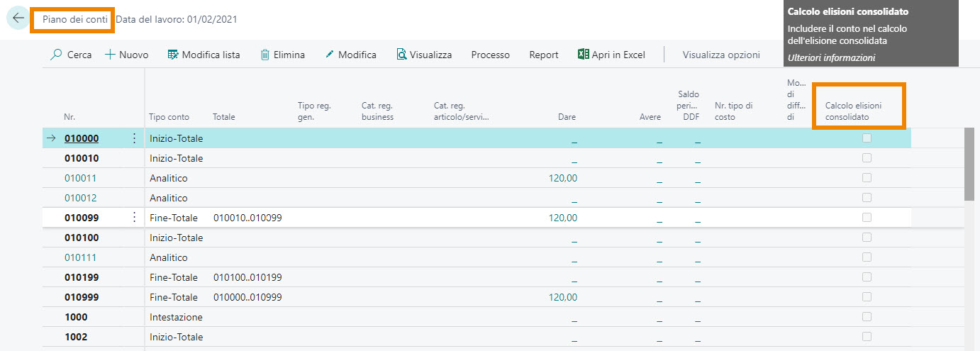Click the Cerca magnifier icon
This screenshot has width=980, height=351.
point(57,55)
